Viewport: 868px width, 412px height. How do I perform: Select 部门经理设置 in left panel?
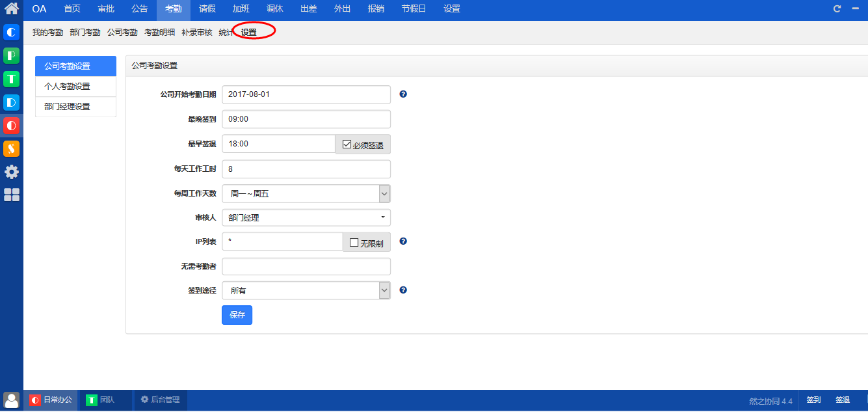click(75, 107)
